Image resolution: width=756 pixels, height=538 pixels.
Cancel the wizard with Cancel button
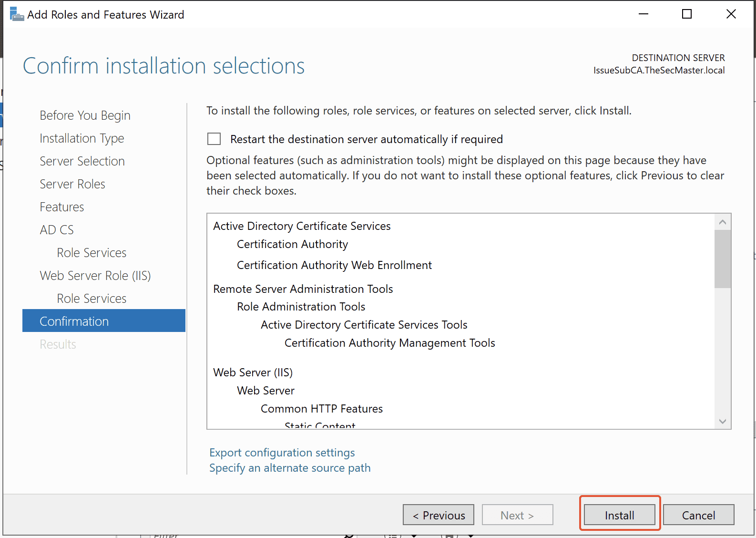[x=698, y=515]
